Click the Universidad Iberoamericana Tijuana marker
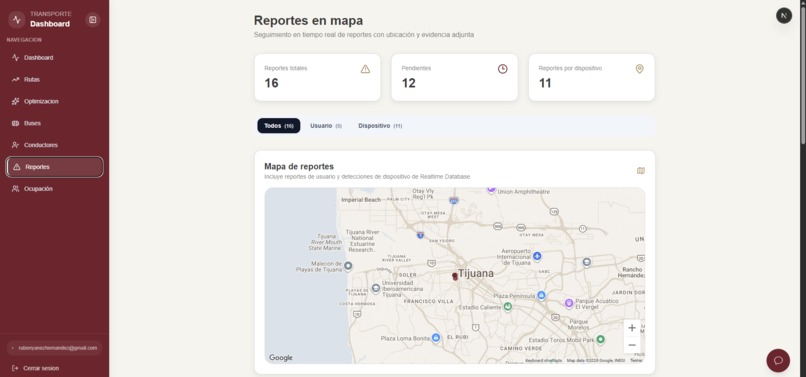 coord(376,288)
